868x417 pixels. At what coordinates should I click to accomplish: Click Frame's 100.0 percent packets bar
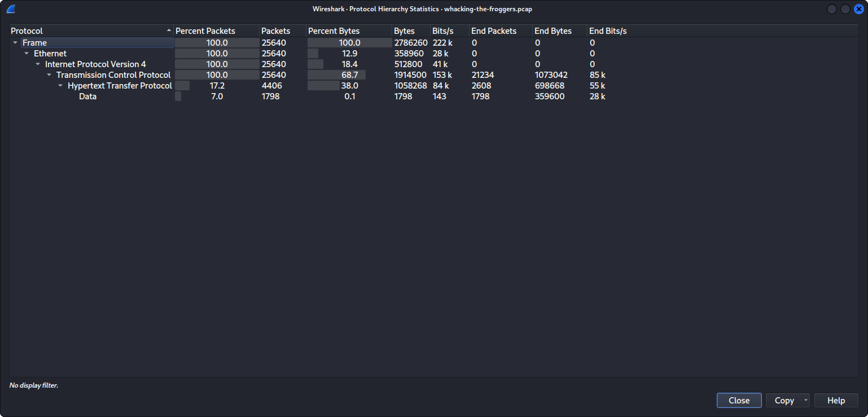(217, 43)
